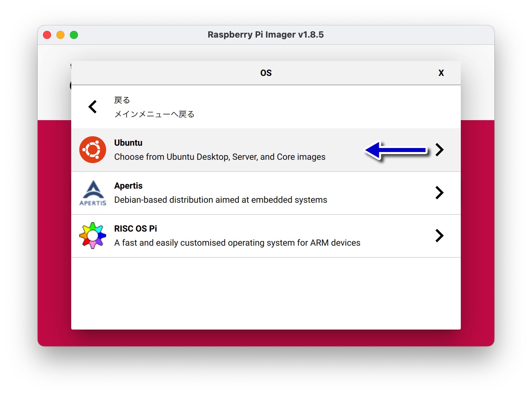Viewport: 532px width, 396px height.
Task: Click the OS dialog header title
Action: coord(266,73)
